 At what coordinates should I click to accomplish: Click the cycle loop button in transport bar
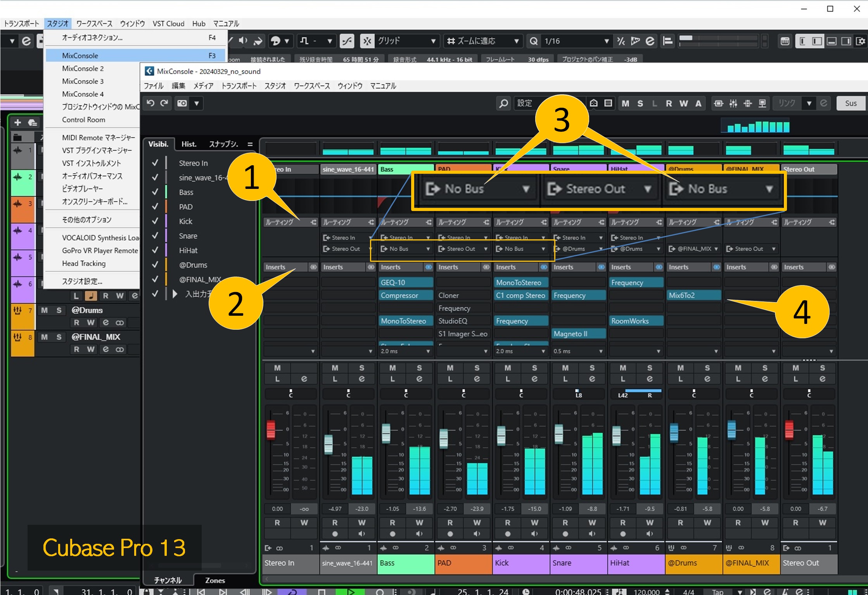click(x=292, y=592)
